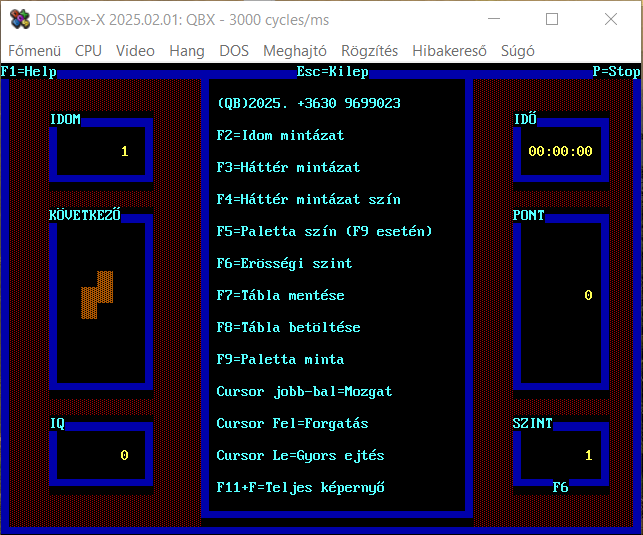Click the Esc=Kilep label

(x=333, y=72)
